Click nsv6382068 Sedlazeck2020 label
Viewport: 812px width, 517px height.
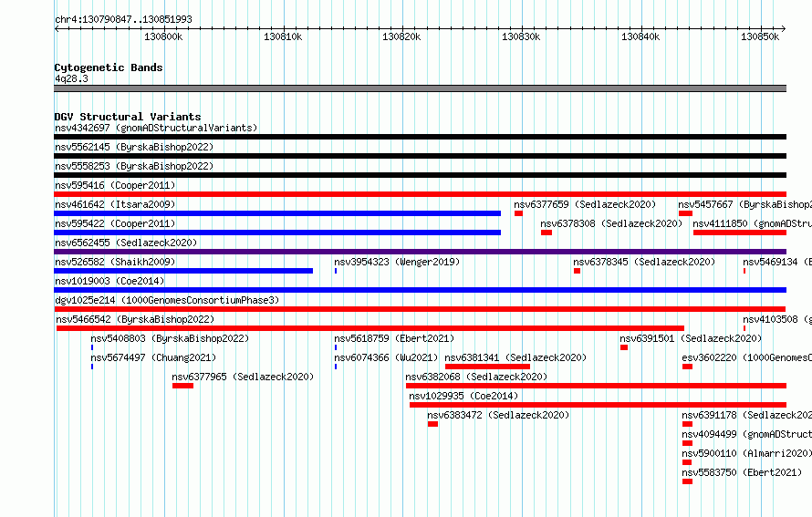476,377
